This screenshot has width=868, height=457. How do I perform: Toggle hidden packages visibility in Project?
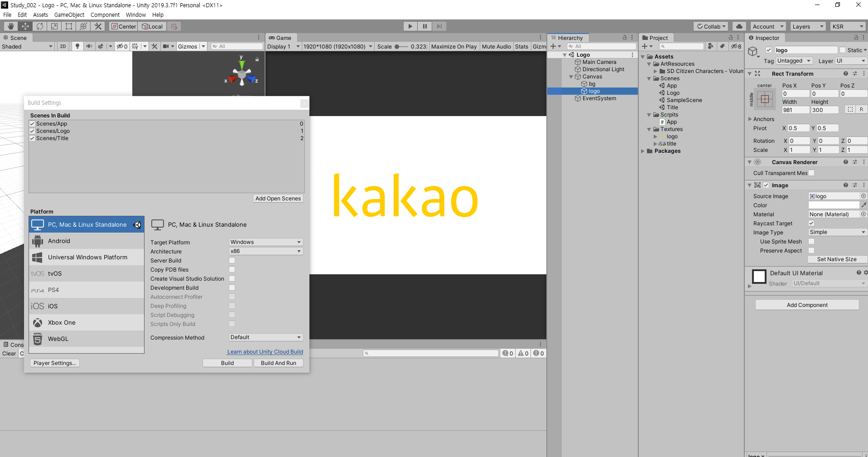point(736,46)
